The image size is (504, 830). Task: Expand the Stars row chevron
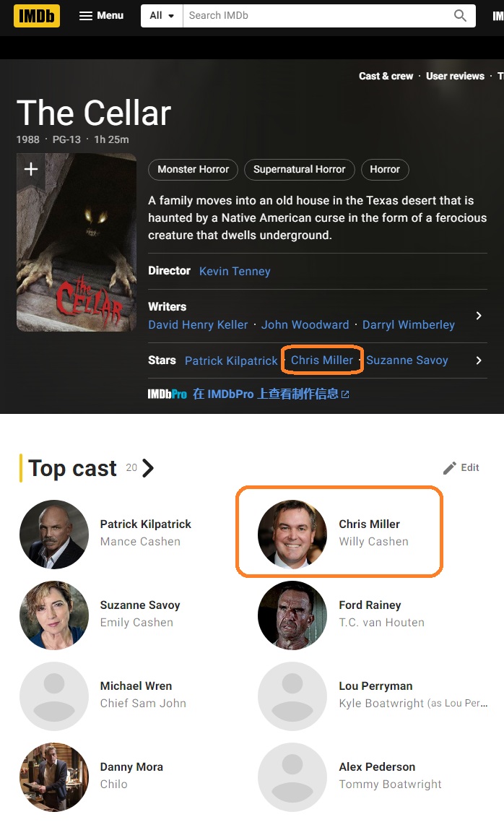pyautogui.click(x=479, y=360)
